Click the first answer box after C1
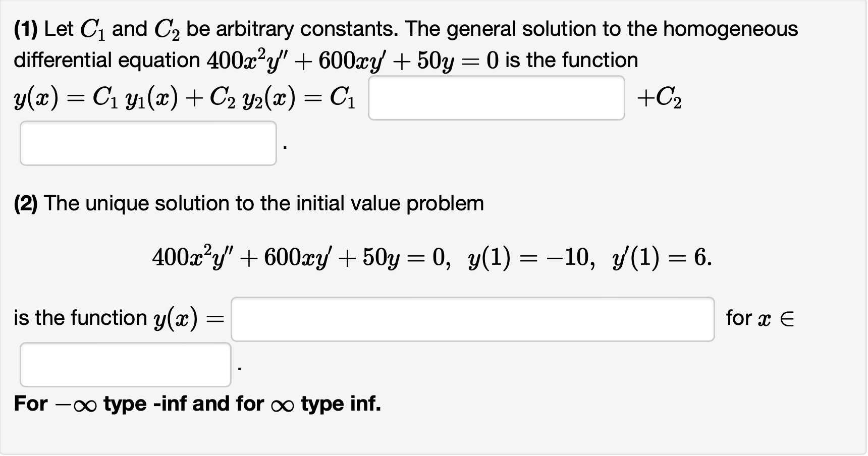This screenshot has width=868, height=456. [496, 98]
